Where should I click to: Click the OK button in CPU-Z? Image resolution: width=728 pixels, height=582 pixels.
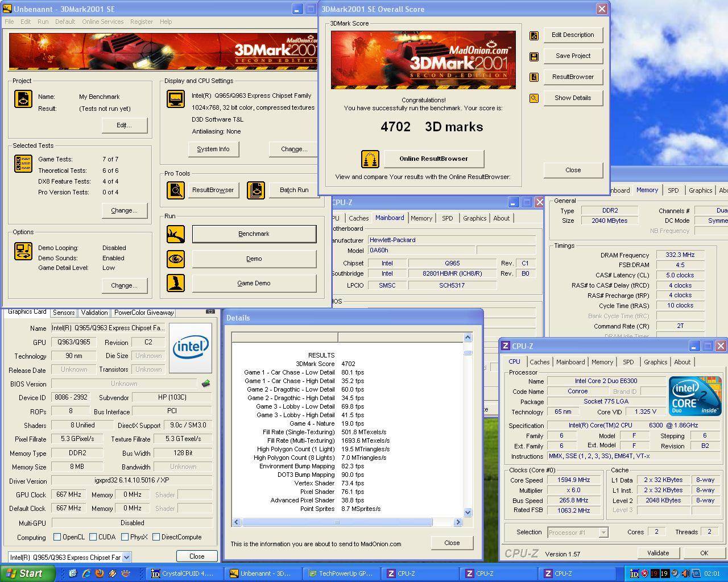(x=704, y=553)
